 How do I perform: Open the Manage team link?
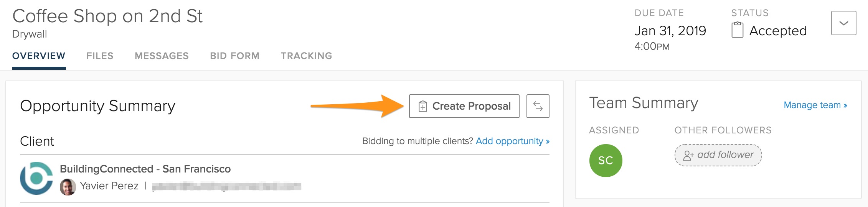point(815,105)
